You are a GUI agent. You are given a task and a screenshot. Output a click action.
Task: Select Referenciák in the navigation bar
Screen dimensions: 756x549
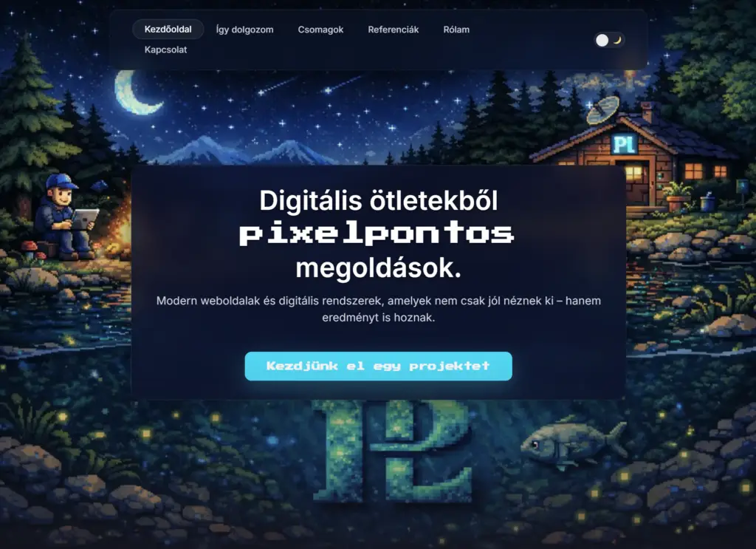coord(394,30)
